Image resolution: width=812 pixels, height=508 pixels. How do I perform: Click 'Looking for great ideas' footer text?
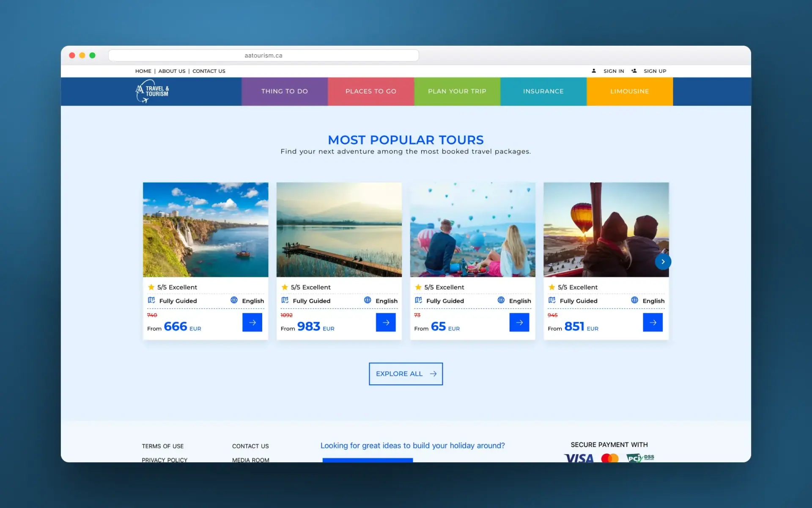(412, 445)
